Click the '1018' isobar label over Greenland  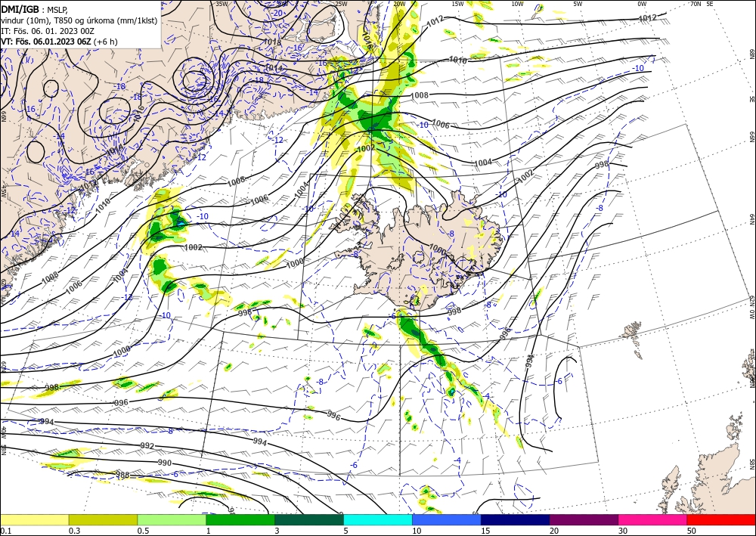(x=272, y=42)
